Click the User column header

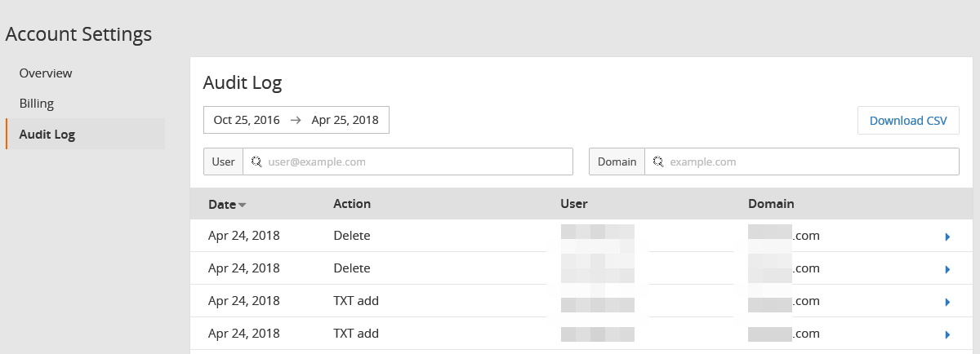[x=574, y=204]
